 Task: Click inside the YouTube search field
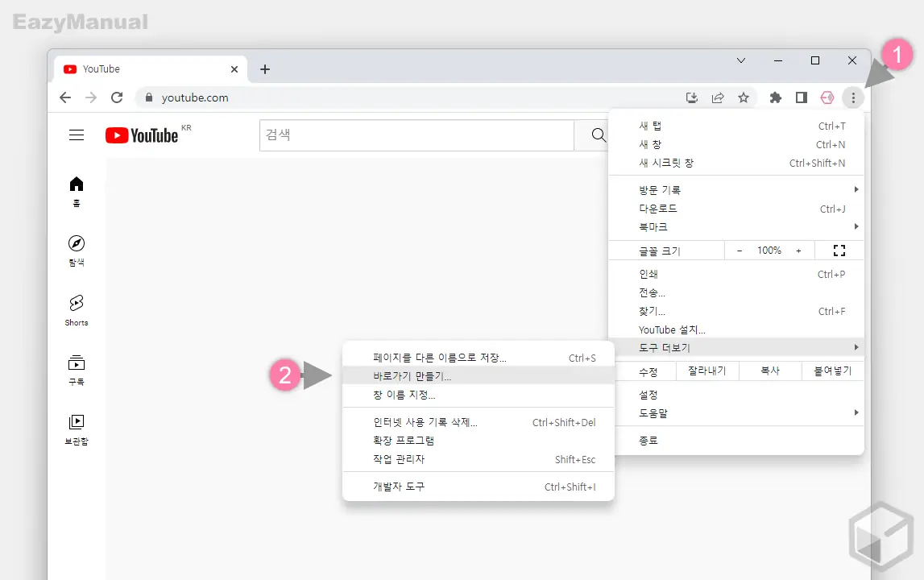click(416, 135)
